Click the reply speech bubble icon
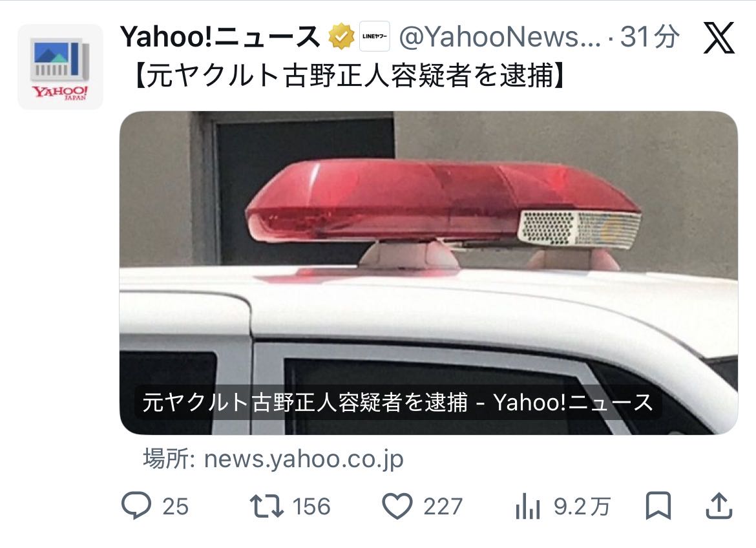 pos(136,505)
